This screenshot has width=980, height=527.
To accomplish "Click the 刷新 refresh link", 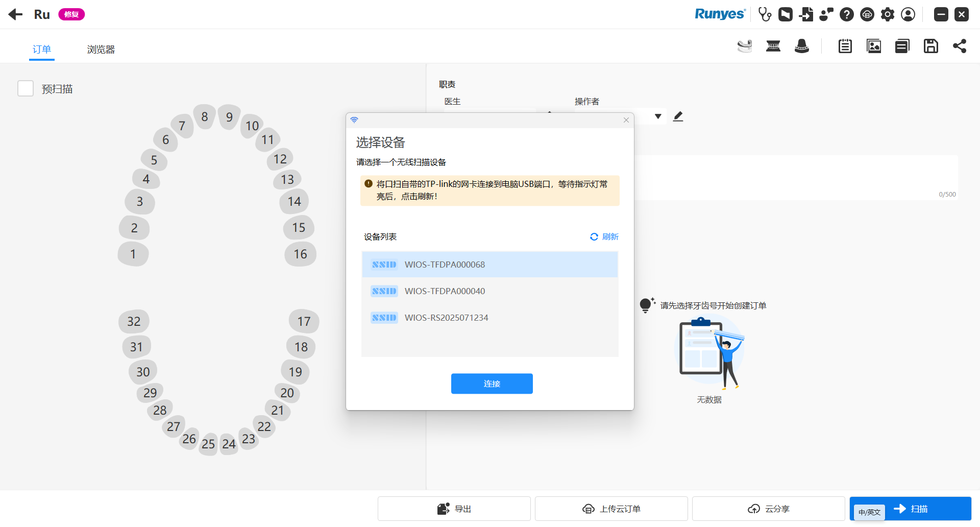I will coord(604,236).
